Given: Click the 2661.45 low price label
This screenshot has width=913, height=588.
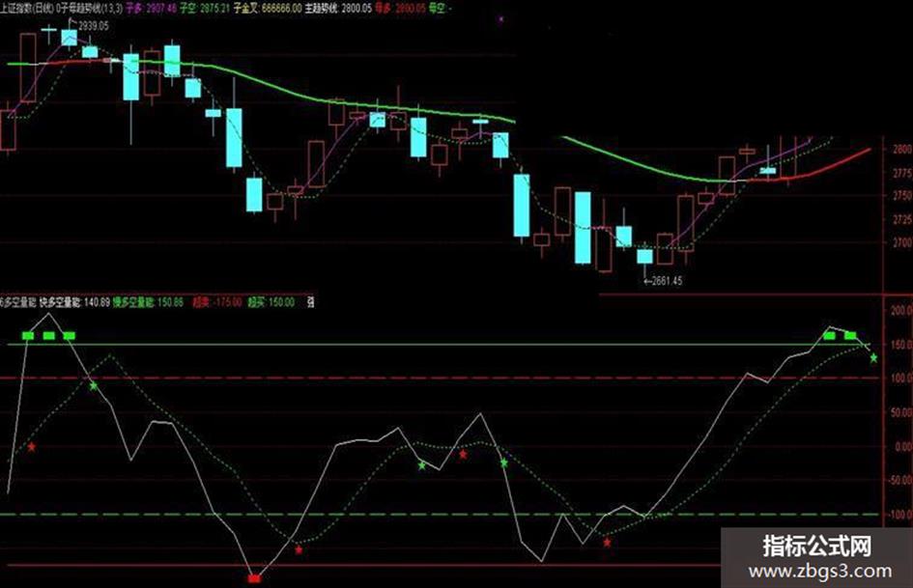Looking at the screenshot, I should click(x=667, y=281).
